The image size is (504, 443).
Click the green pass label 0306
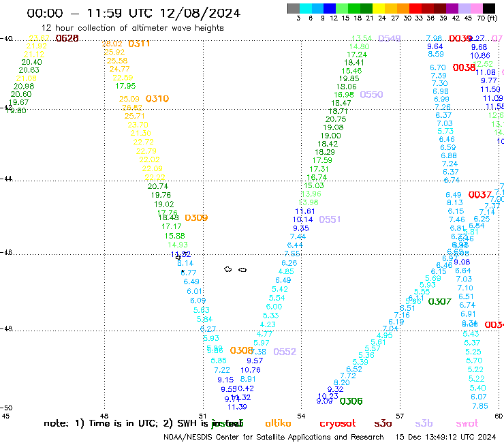click(x=351, y=401)
